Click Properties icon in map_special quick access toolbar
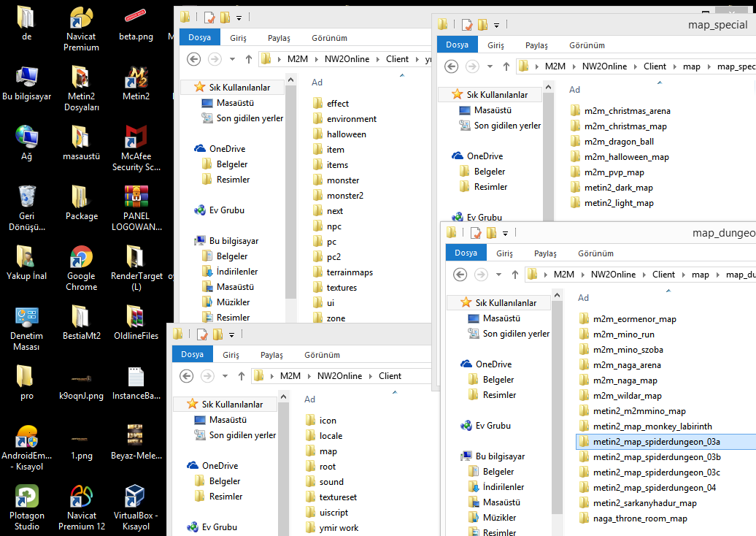This screenshot has height=536, width=756. tap(467, 25)
